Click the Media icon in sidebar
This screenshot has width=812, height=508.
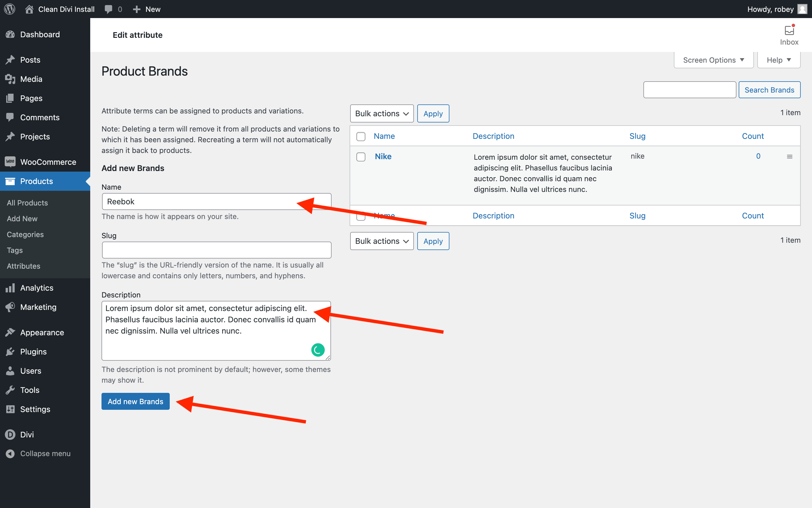coord(10,79)
